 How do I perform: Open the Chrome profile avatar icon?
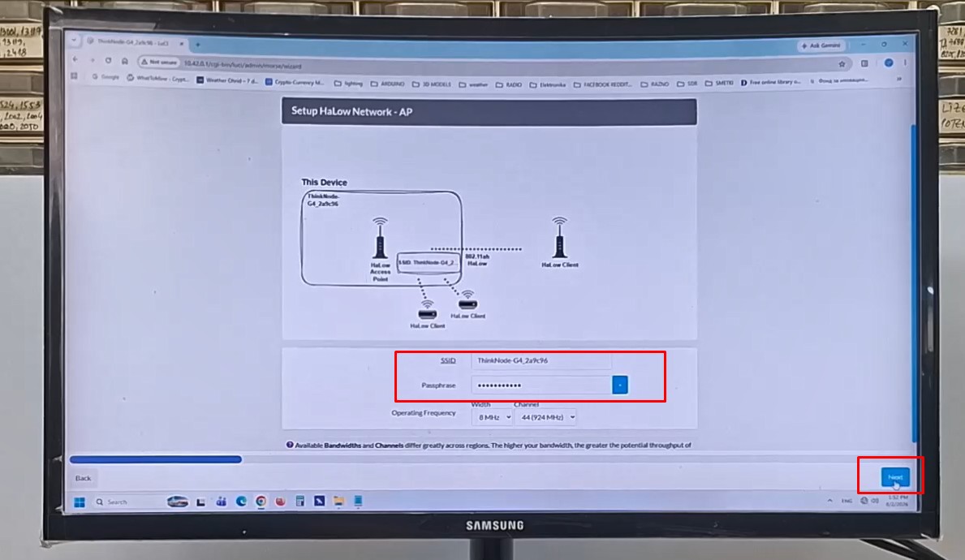point(889,62)
